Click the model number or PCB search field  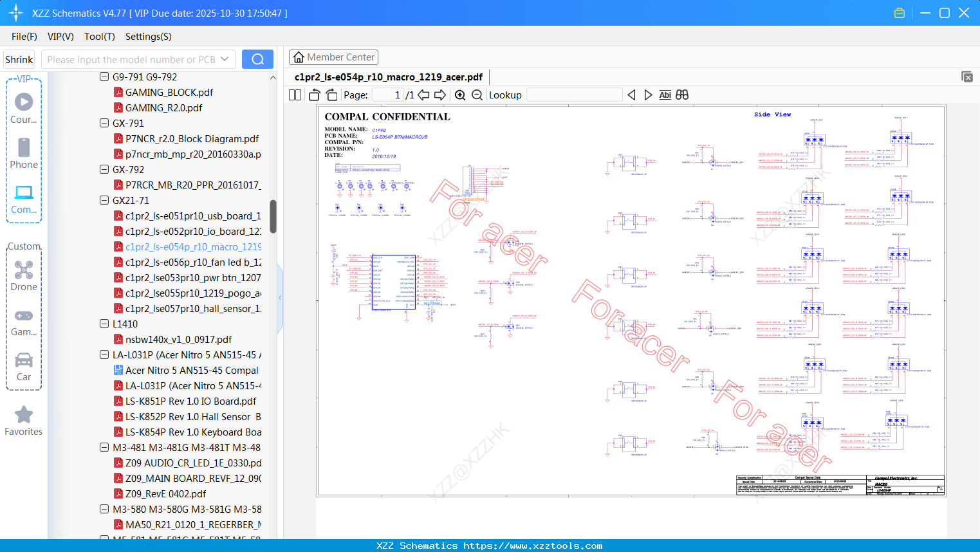point(131,59)
